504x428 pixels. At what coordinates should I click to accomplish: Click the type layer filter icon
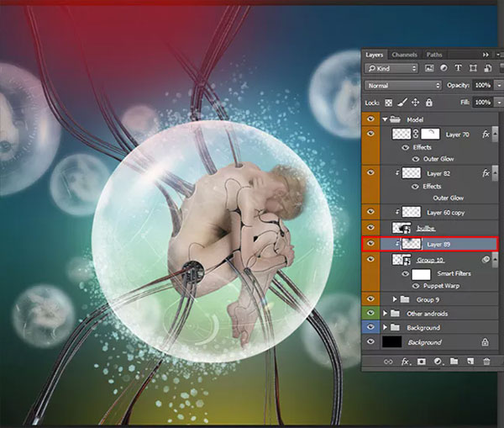pyautogui.click(x=458, y=68)
